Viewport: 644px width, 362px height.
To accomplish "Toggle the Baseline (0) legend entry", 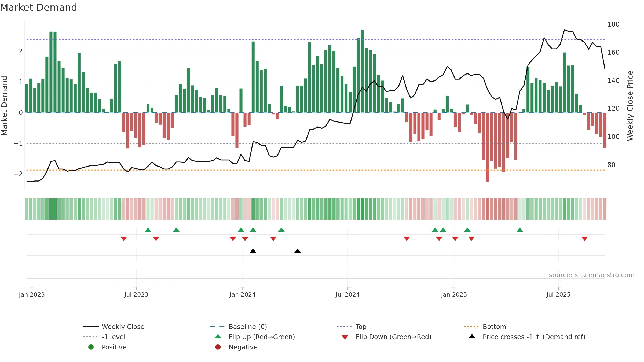I will [238, 327].
